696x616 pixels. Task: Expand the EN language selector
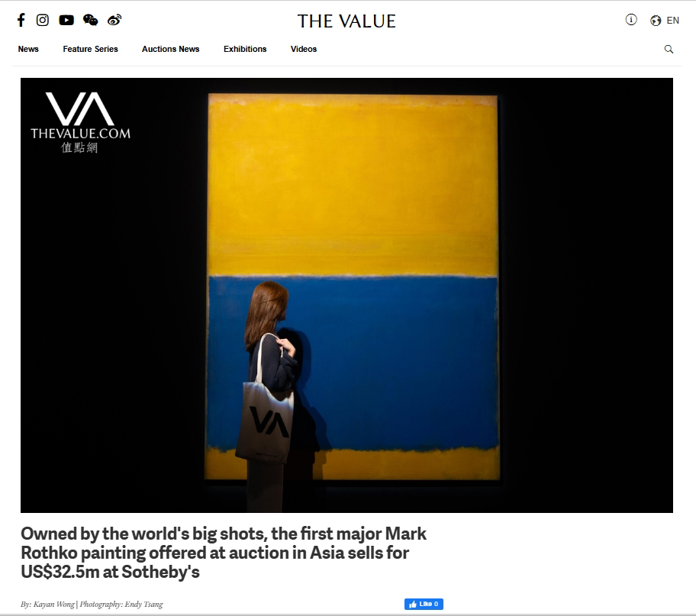673,21
